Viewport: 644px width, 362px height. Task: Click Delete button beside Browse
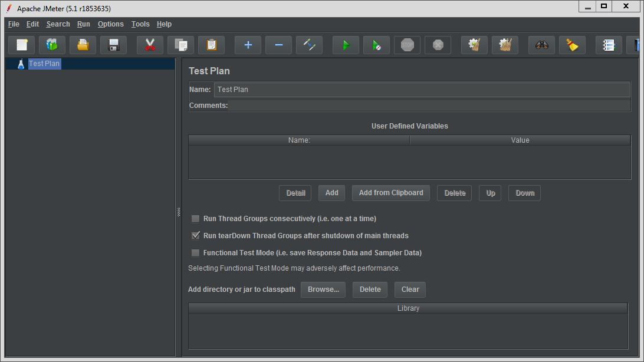(370, 289)
